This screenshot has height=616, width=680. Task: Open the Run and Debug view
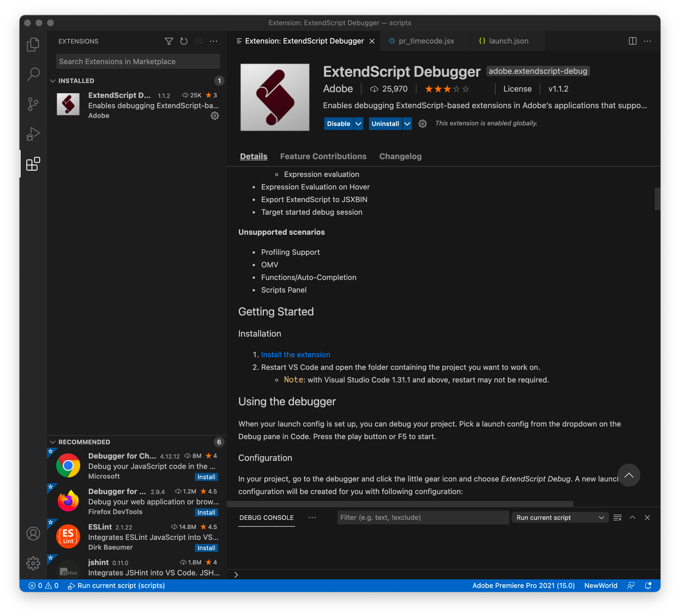(x=33, y=134)
